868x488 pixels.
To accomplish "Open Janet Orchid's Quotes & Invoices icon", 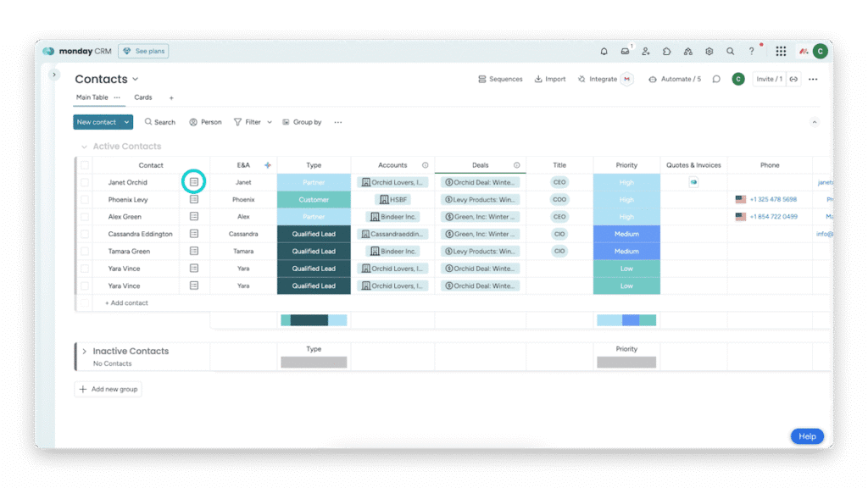I will coord(693,182).
